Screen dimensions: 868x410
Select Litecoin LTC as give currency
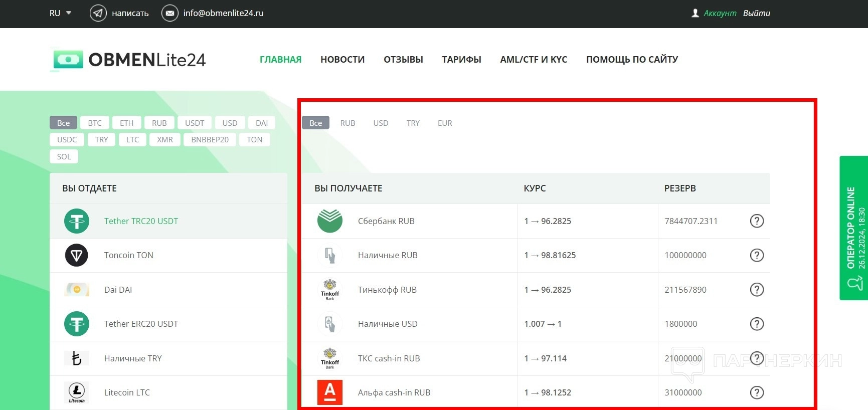tap(168, 392)
